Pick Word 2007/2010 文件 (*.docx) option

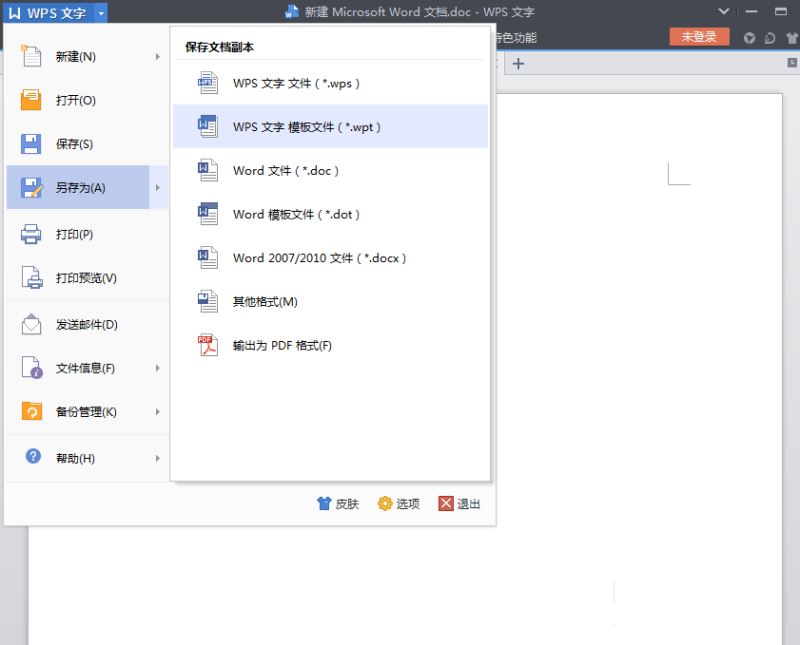tap(330, 258)
